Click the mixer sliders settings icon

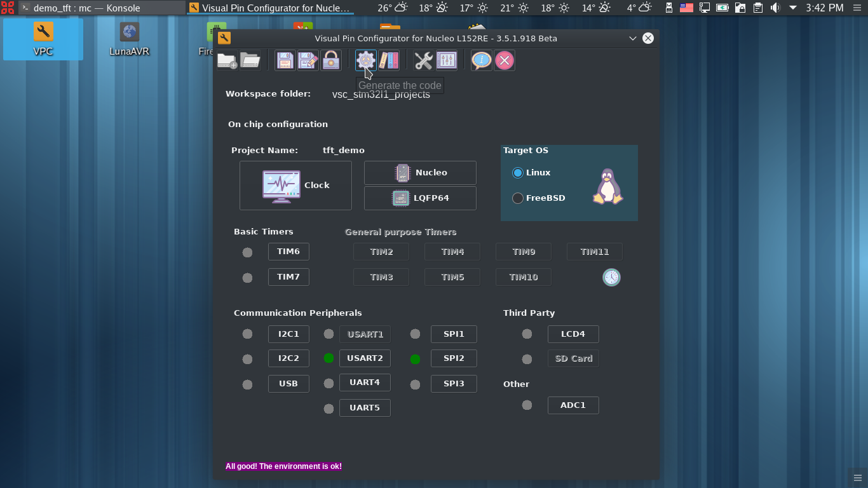tap(447, 60)
